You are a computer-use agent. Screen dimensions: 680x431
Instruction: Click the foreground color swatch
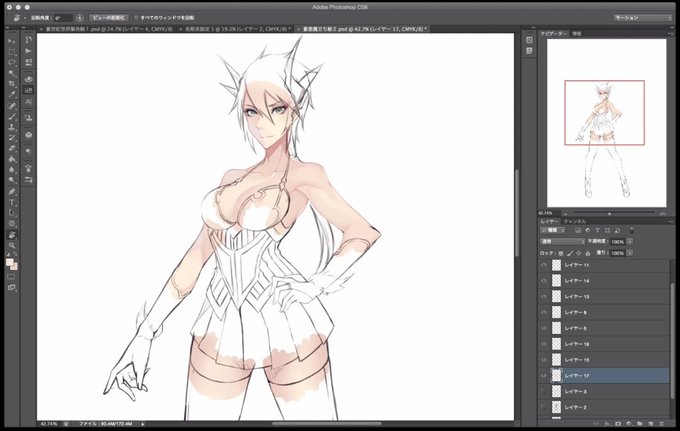[x=10, y=262]
